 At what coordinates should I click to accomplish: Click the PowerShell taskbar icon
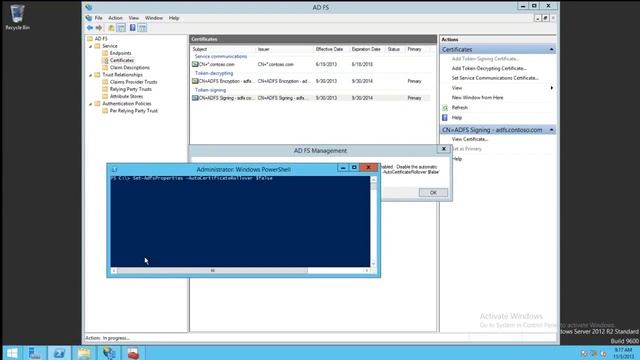coord(60,353)
